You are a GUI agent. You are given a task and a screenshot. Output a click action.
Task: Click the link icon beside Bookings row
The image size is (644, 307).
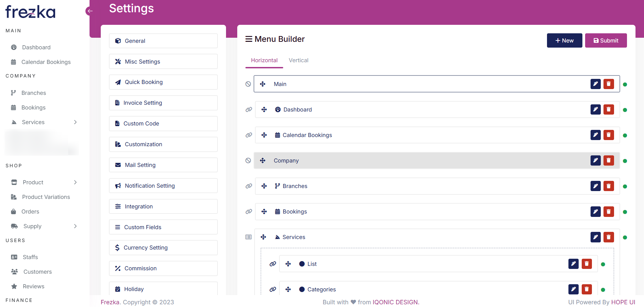pyautogui.click(x=249, y=211)
